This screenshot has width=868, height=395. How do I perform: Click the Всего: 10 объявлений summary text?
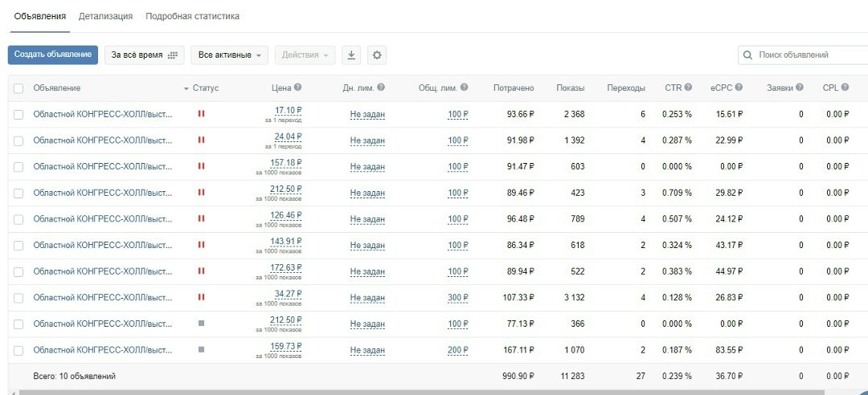pos(74,377)
